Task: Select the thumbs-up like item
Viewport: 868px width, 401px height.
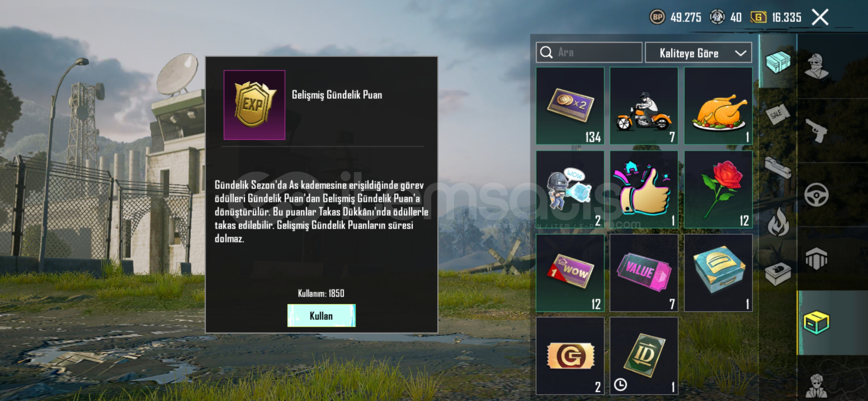Action: tap(644, 189)
